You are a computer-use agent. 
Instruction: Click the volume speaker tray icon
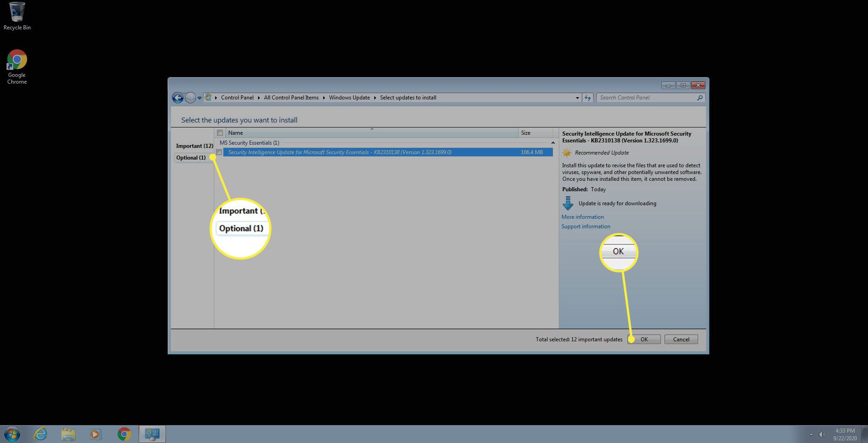coord(822,435)
